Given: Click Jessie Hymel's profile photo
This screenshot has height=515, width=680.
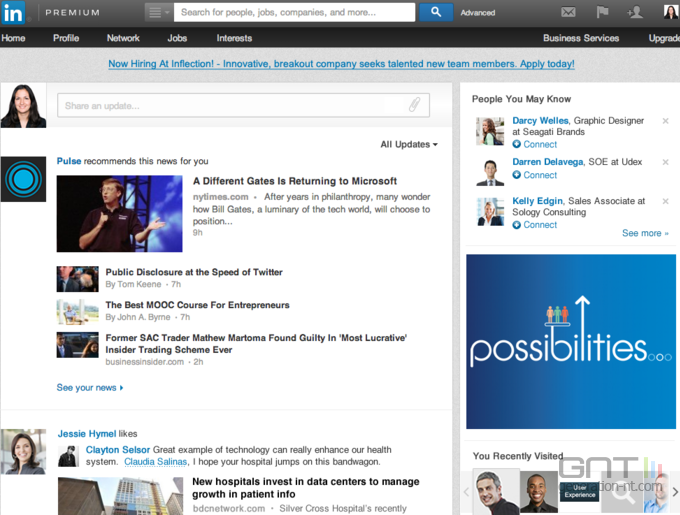Looking at the screenshot, I should pos(23,452).
